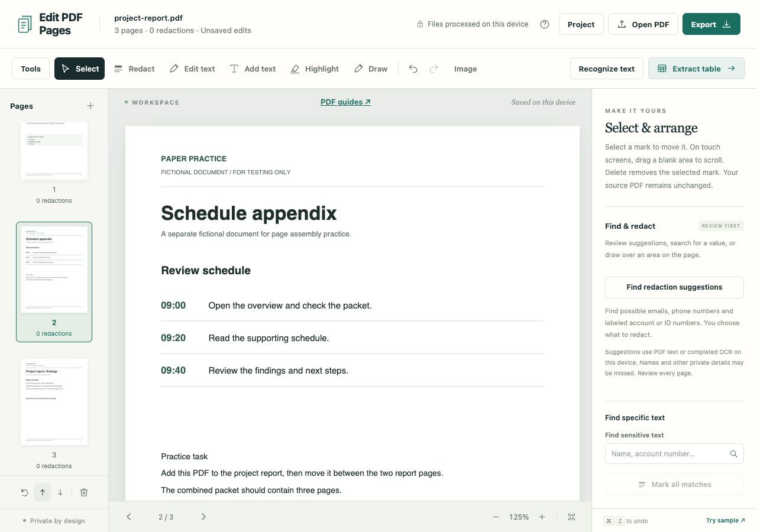Export the PDF

coord(711,24)
